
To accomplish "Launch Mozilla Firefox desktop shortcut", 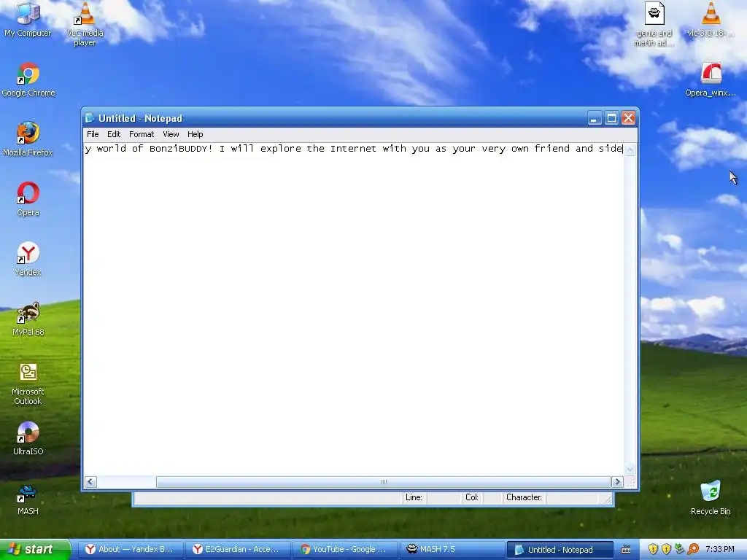I will pos(28,139).
